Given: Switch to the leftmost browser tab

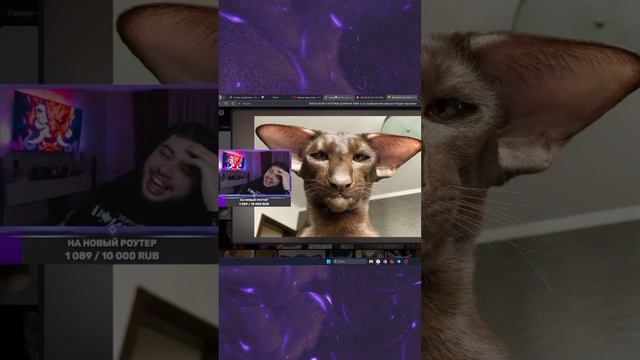Looking at the screenshot, I should tap(244, 98).
